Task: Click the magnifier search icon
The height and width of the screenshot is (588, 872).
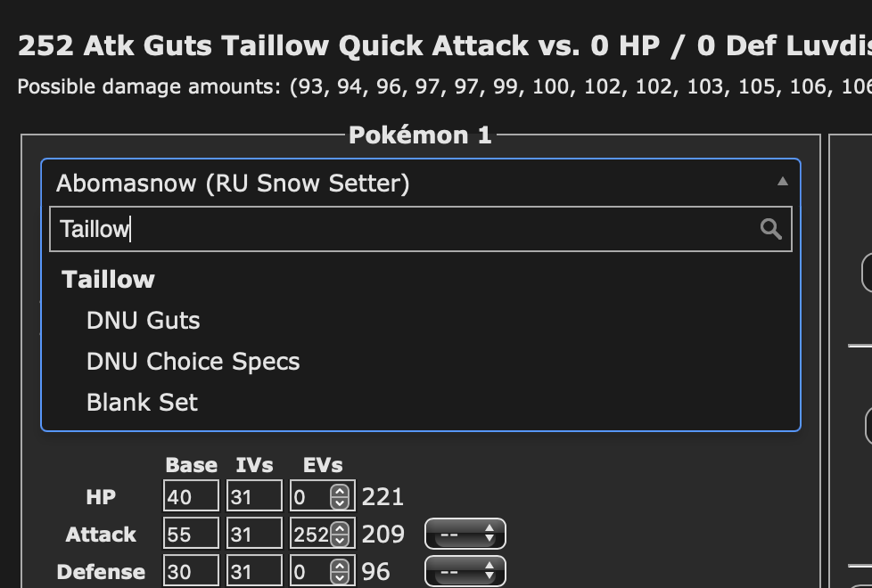Action: pos(770,229)
